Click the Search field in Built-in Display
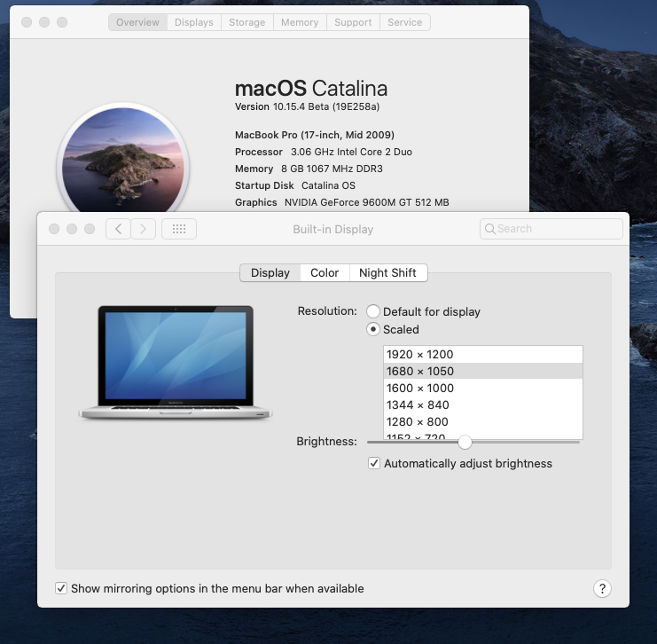Image resolution: width=657 pixels, height=644 pixels. [551, 229]
